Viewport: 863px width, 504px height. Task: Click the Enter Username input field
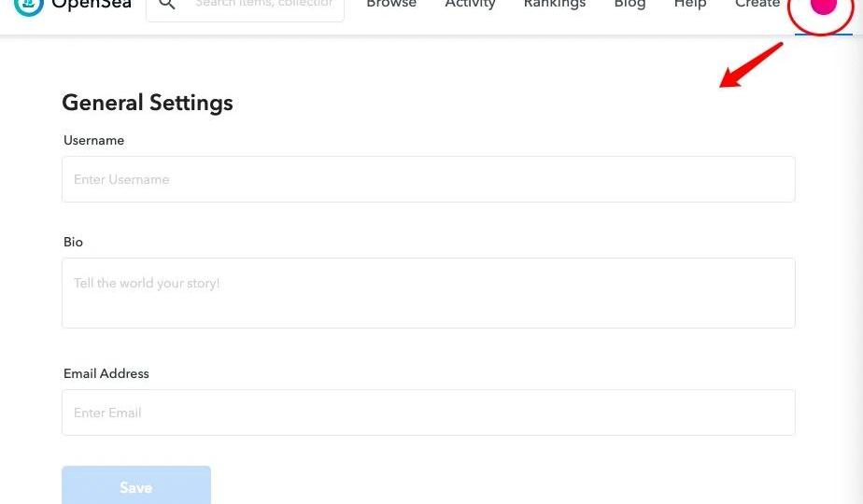click(x=429, y=179)
